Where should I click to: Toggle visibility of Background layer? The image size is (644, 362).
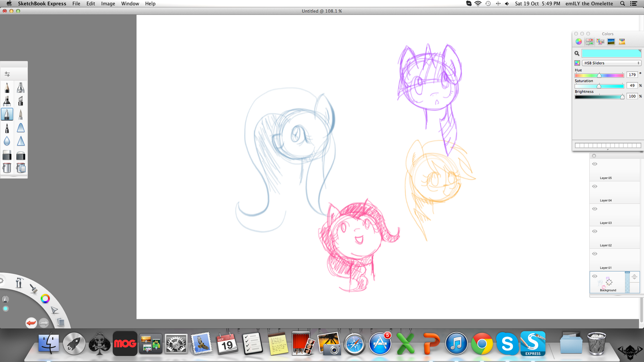[x=594, y=276]
